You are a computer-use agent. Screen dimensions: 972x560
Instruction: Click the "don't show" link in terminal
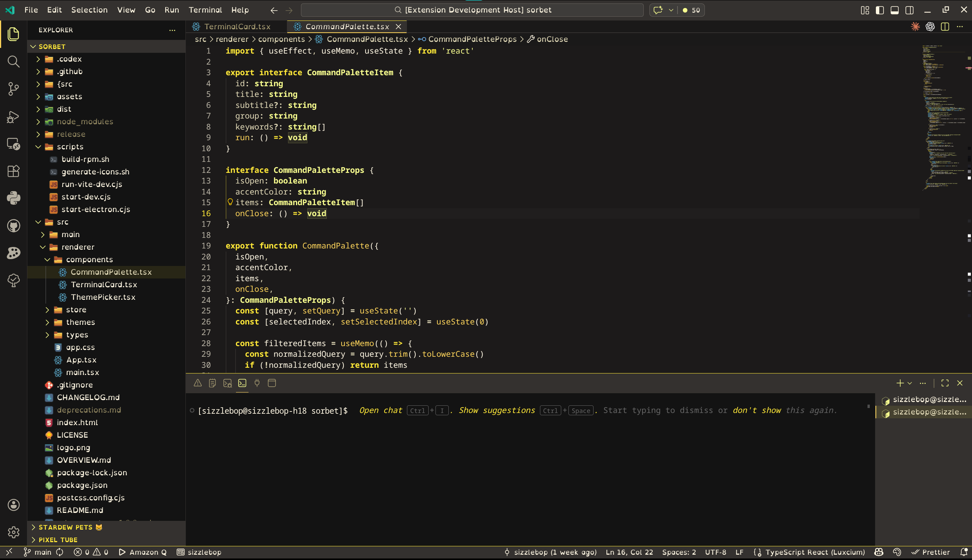tap(756, 410)
